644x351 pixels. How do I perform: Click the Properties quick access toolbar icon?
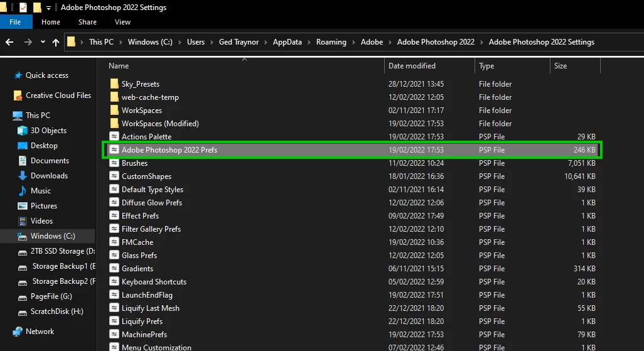[23, 8]
